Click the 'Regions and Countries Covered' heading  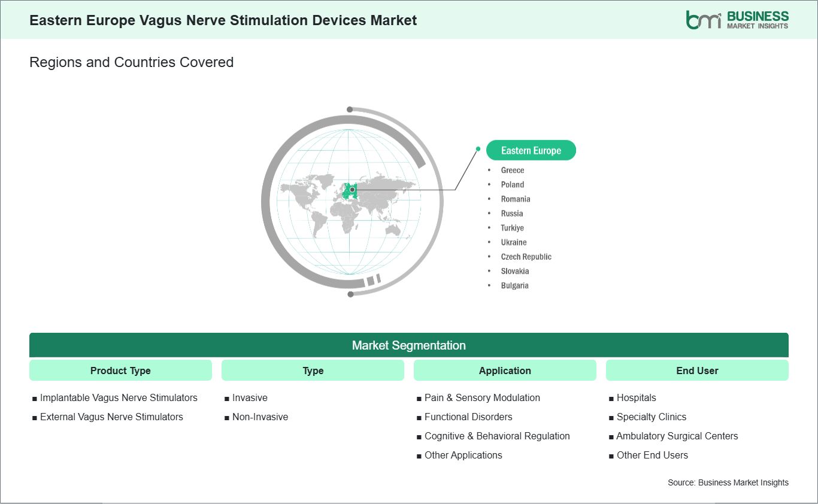(x=131, y=62)
